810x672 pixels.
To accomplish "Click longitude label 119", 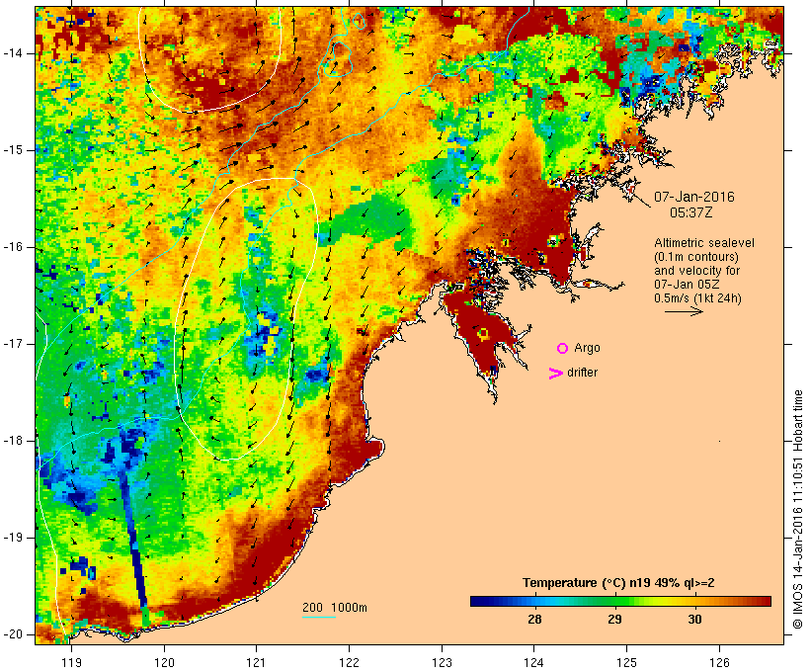I will pyautogui.click(x=71, y=662).
